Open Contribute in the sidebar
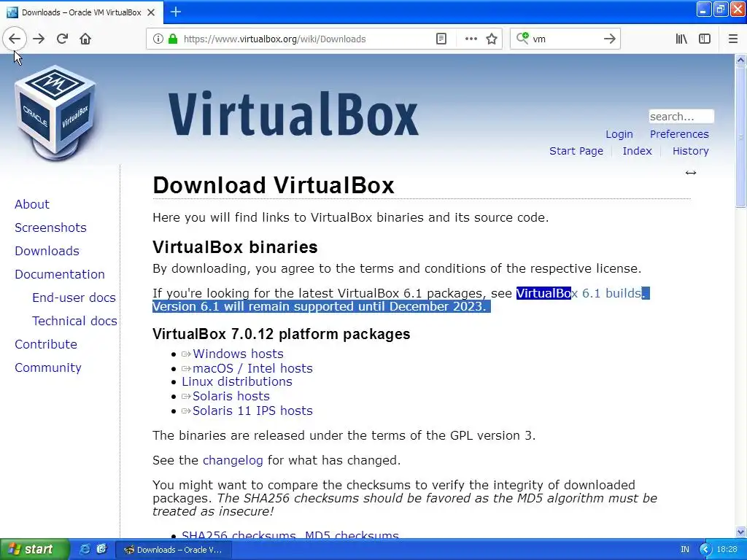The height and width of the screenshot is (560, 747). (46, 344)
